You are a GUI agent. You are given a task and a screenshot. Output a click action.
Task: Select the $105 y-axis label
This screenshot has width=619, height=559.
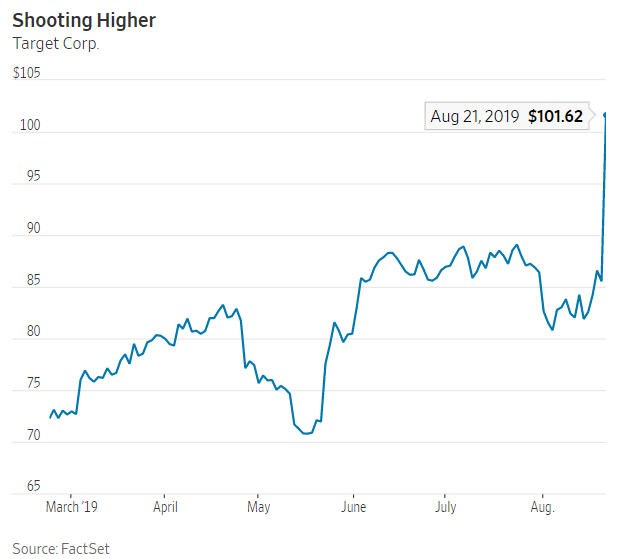pos(26,73)
